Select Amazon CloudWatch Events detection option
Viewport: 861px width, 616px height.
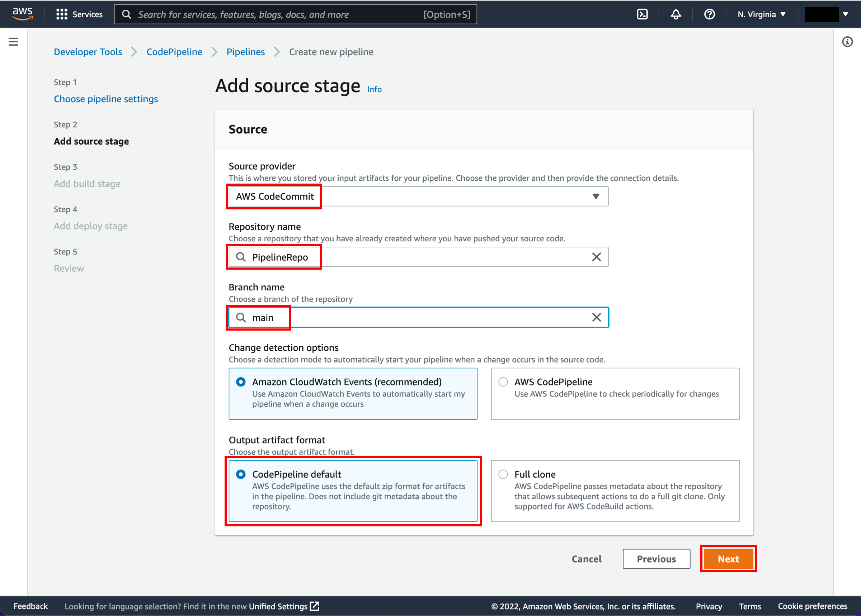click(x=353, y=394)
